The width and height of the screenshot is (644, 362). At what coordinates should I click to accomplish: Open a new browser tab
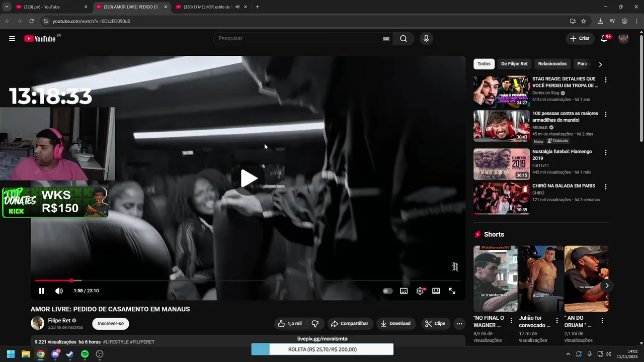tap(258, 7)
